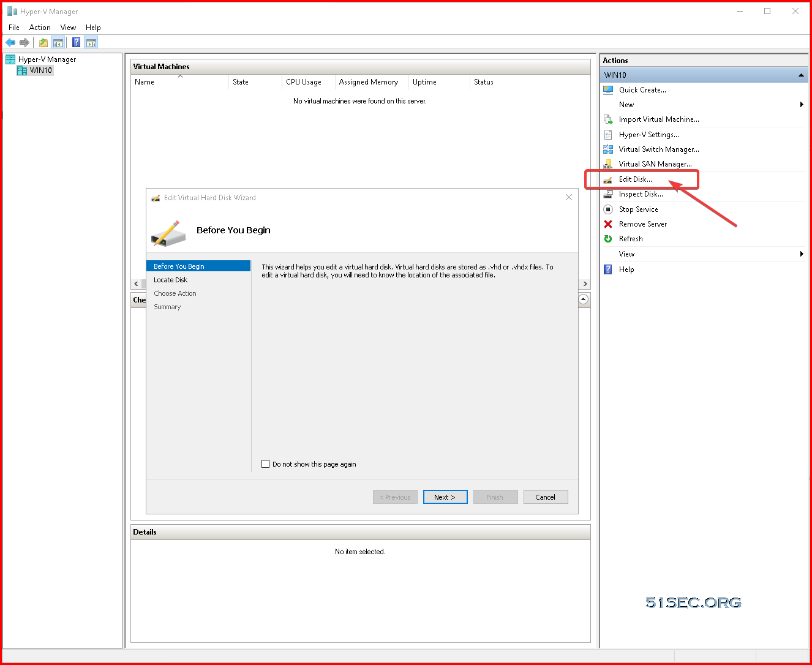The height and width of the screenshot is (665, 812).
Task: Expand the New submenu arrow
Action: click(x=802, y=105)
